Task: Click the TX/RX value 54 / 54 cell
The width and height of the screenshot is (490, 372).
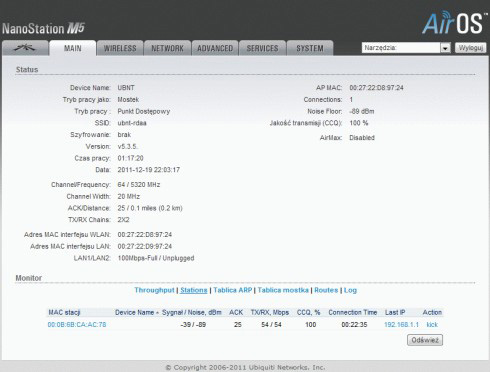Action: 271,324
